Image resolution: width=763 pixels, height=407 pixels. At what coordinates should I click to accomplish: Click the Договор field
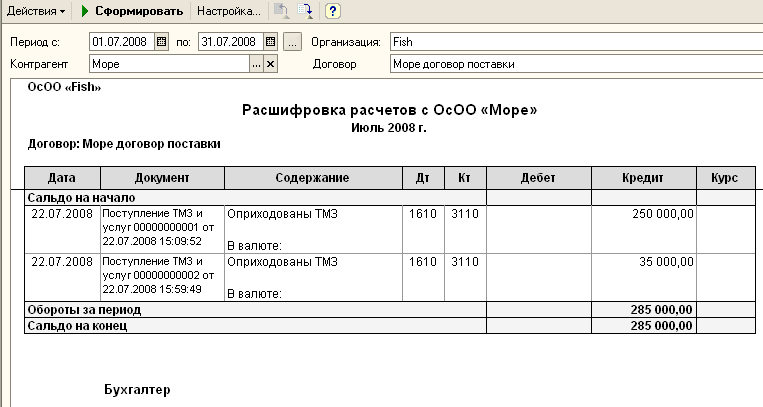click(x=577, y=64)
